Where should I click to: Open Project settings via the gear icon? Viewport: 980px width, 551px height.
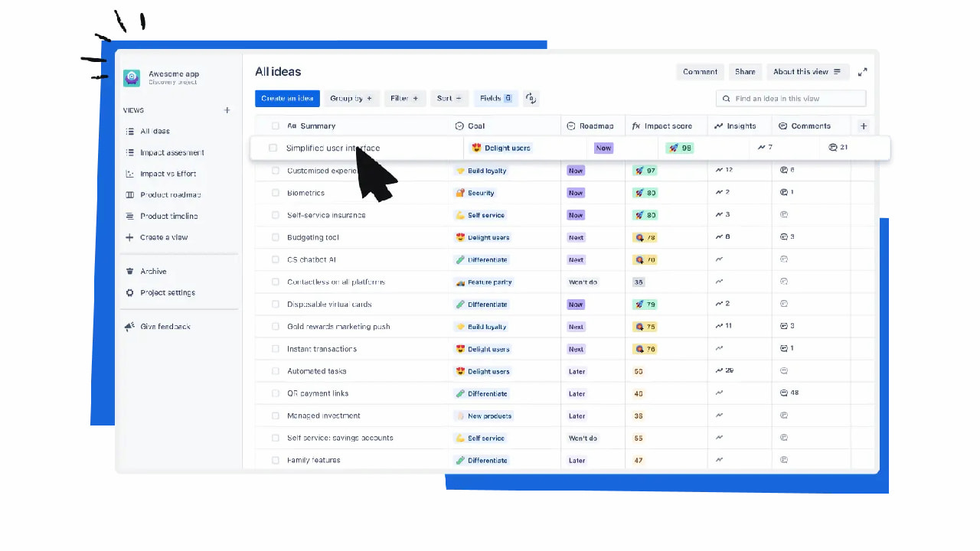(x=129, y=292)
